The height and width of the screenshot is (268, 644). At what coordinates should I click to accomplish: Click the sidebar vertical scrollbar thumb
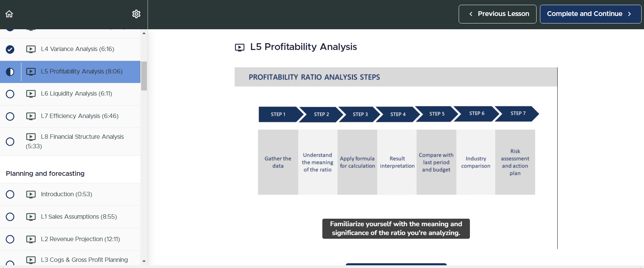click(144, 76)
